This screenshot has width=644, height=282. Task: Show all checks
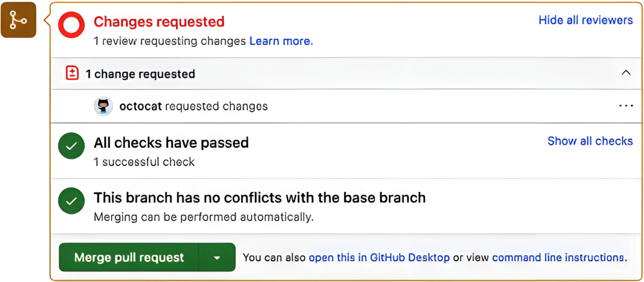click(x=590, y=141)
